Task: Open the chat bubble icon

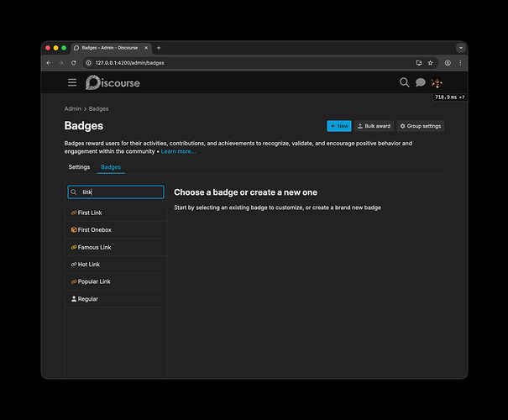Action: pyautogui.click(x=420, y=82)
